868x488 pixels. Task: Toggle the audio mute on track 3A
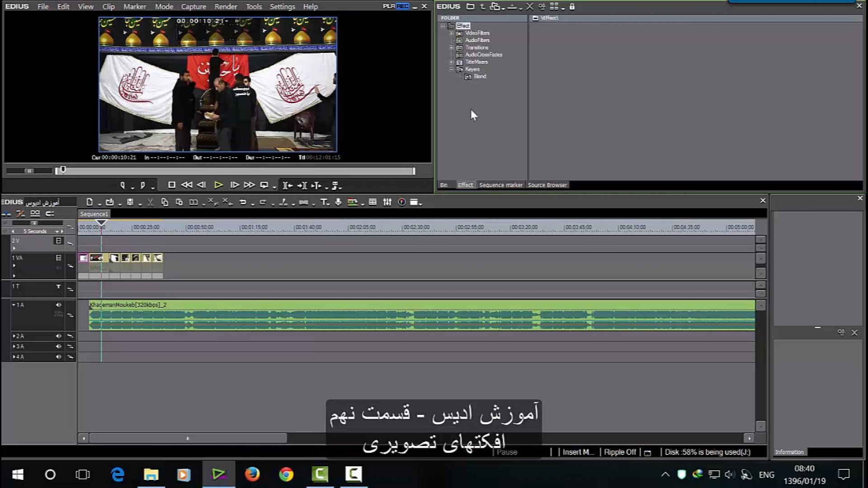coord(58,347)
